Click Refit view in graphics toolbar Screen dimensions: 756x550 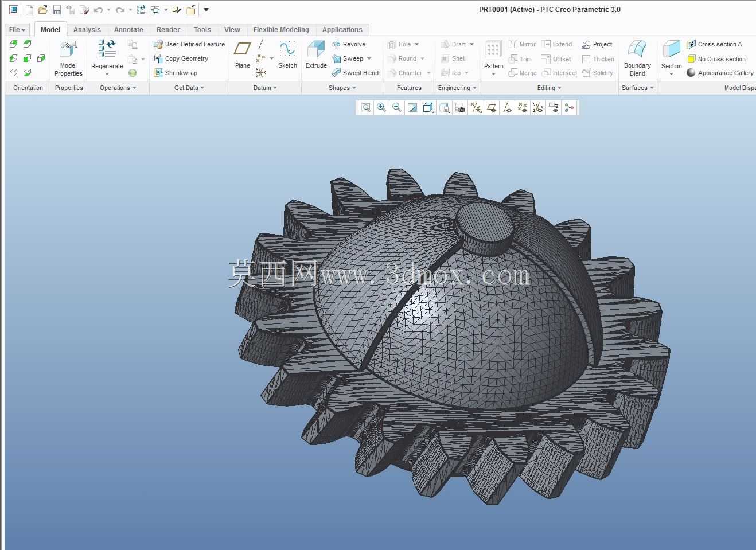pos(366,107)
